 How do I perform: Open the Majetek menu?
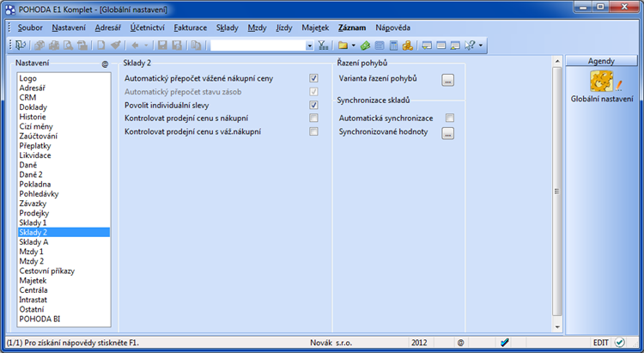click(315, 27)
